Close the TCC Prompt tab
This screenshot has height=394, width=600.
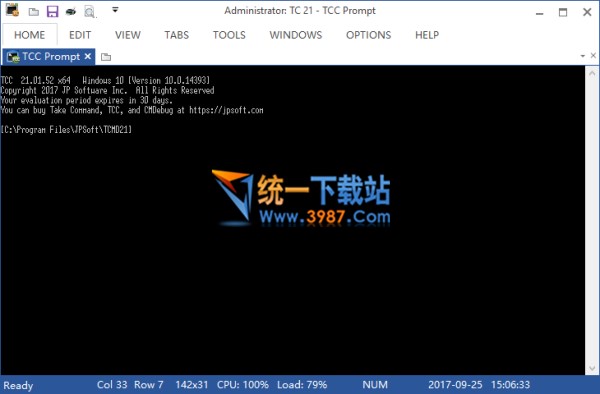click(x=88, y=56)
